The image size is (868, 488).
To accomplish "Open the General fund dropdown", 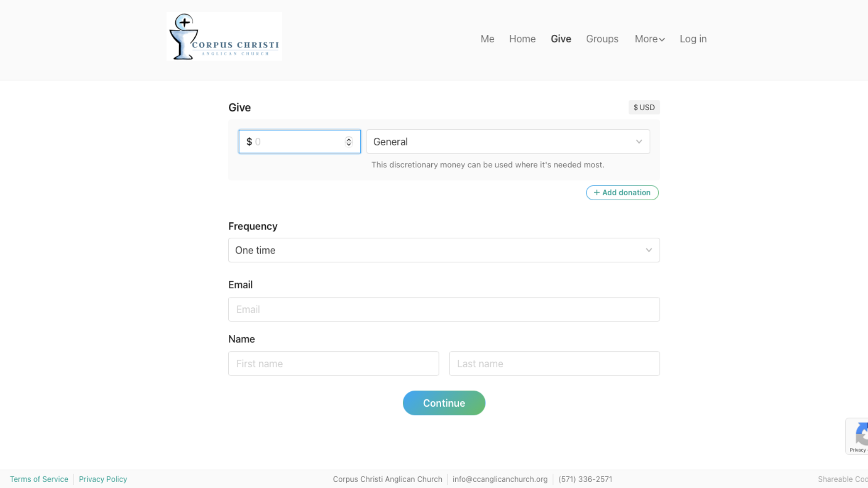I will click(x=508, y=142).
